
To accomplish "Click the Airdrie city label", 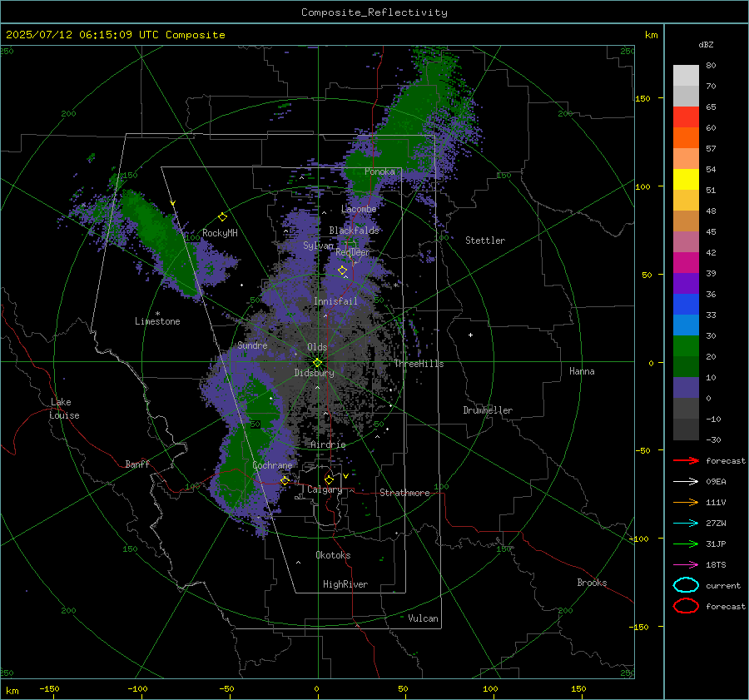I will coord(328,444).
